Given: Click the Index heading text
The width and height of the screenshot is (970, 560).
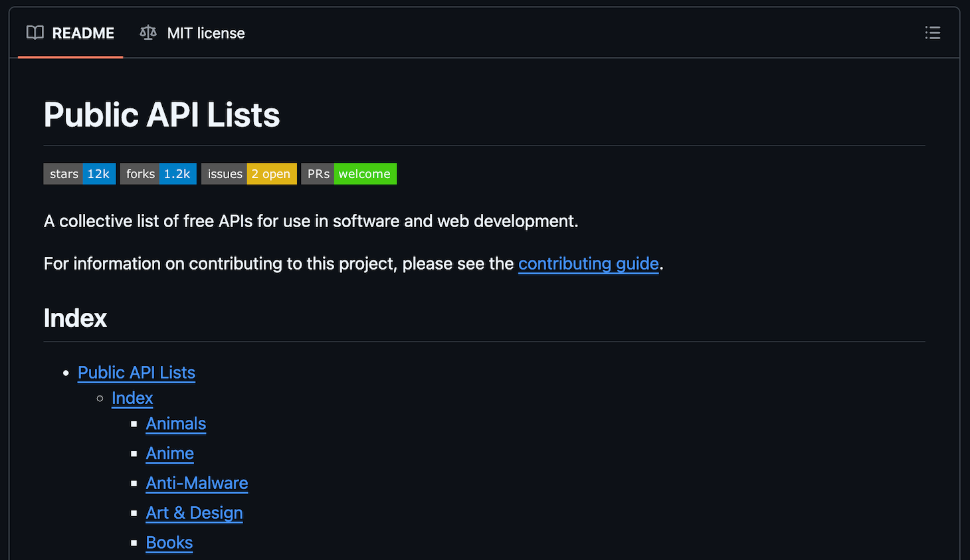Looking at the screenshot, I should coord(75,318).
